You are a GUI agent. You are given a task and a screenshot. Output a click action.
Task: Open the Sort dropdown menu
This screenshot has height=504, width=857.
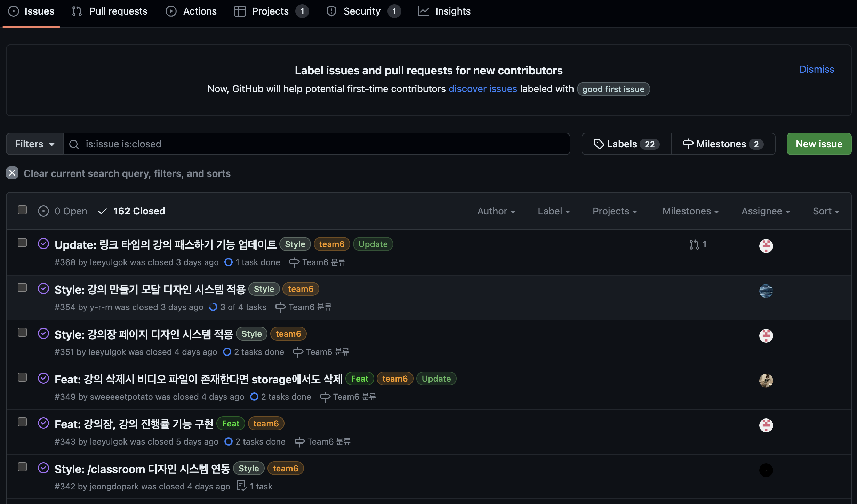(826, 211)
